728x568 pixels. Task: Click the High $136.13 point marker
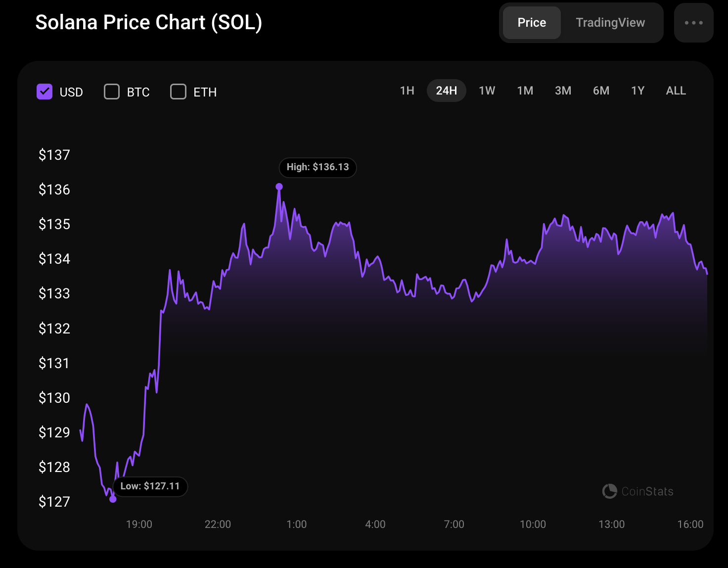(x=279, y=187)
